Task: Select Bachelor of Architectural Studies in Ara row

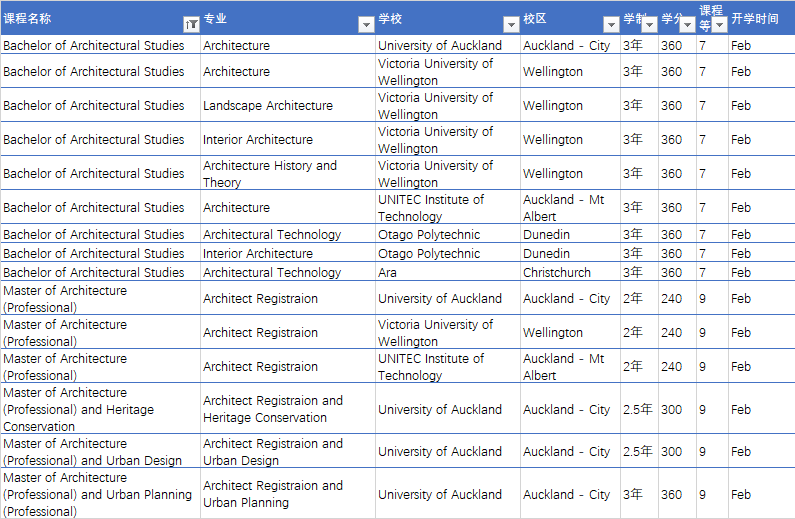Action: click(94, 273)
